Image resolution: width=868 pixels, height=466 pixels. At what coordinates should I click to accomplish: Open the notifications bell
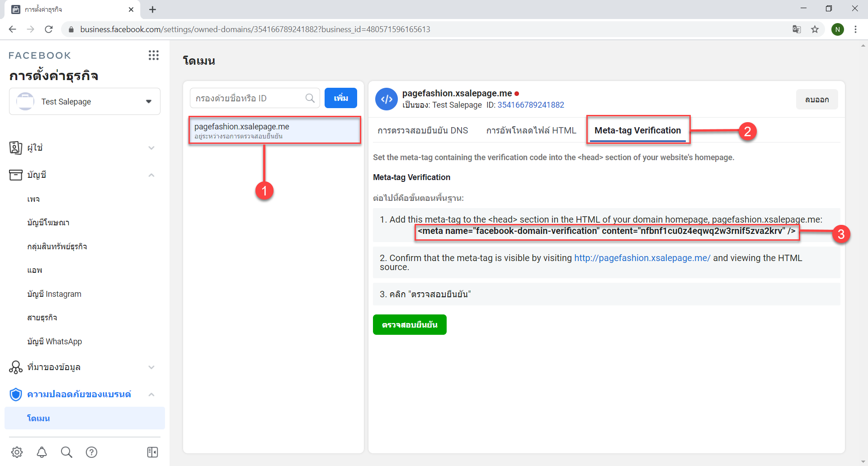click(42, 452)
